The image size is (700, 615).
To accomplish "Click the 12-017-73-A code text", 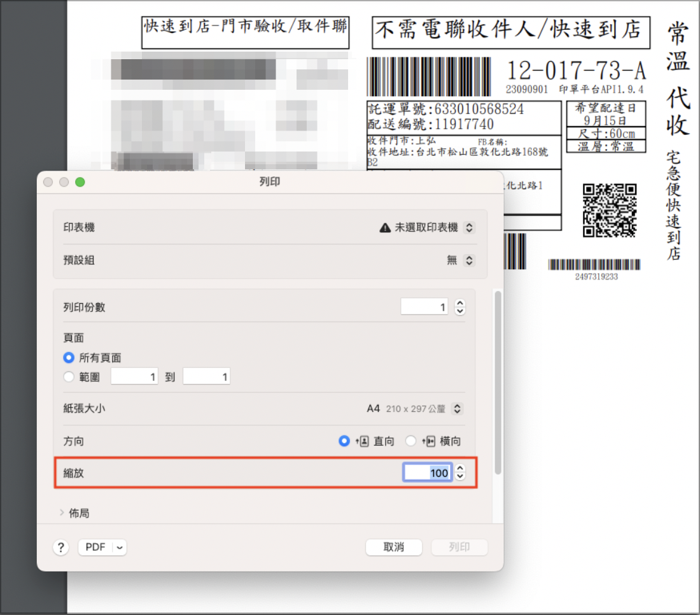I will click(x=577, y=71).
